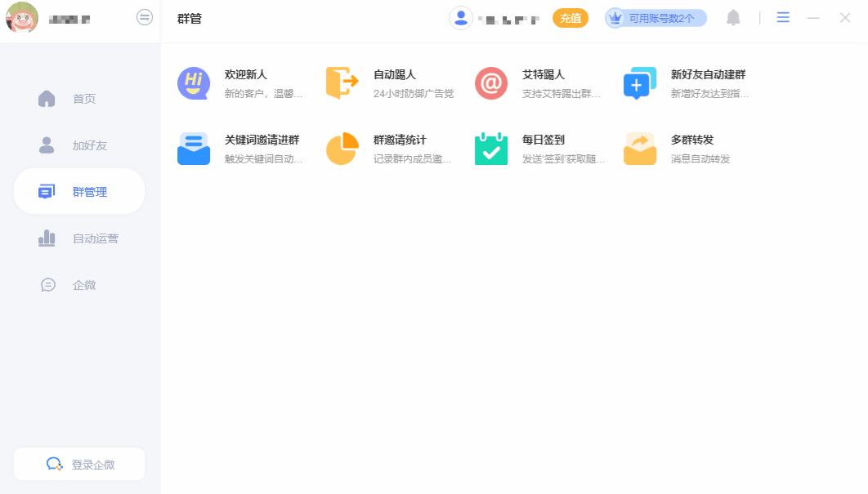Click the 自动运营 bar chart icon
Viewport: 868px width, 494px height.
pos(47,238)
